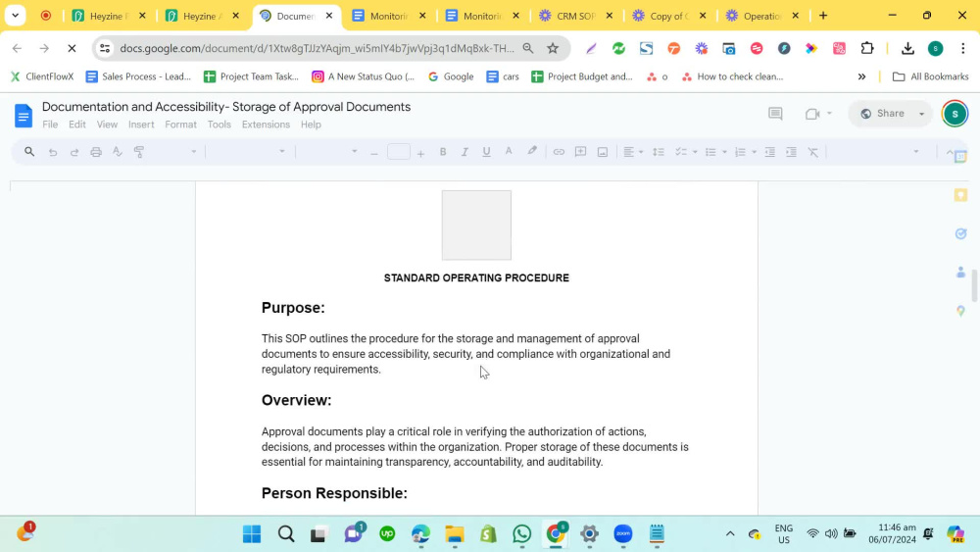Collapse the menus with the chevron
The width and height of the screenshot is (980, 552).
click(x=950, y=152)
